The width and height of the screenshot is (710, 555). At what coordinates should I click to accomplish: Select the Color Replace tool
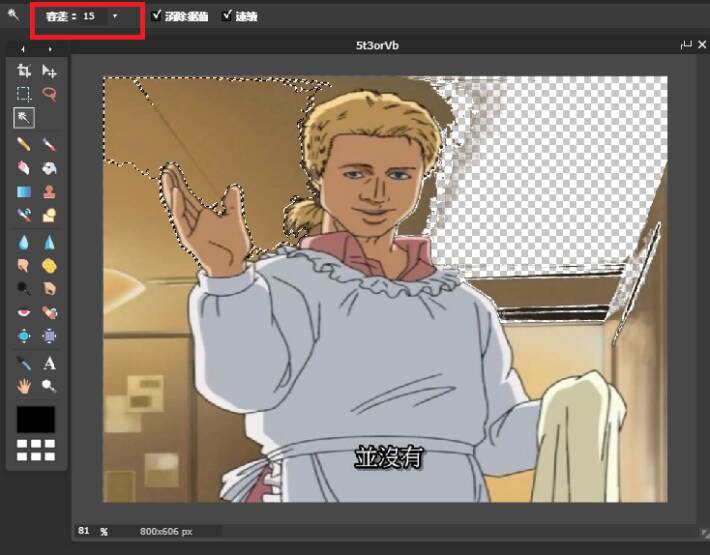(24, 215)
